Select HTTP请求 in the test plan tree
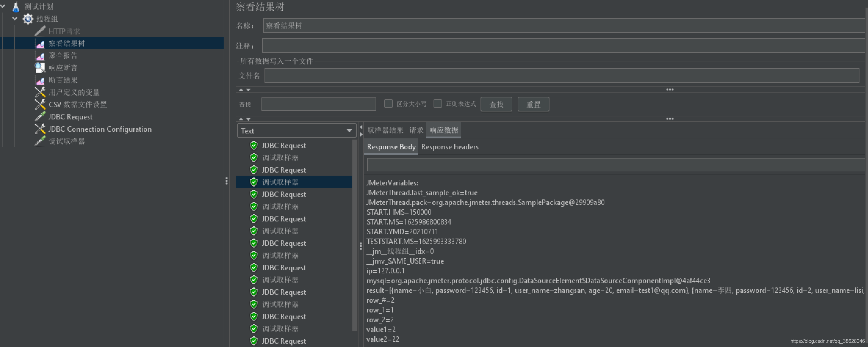 64,31
